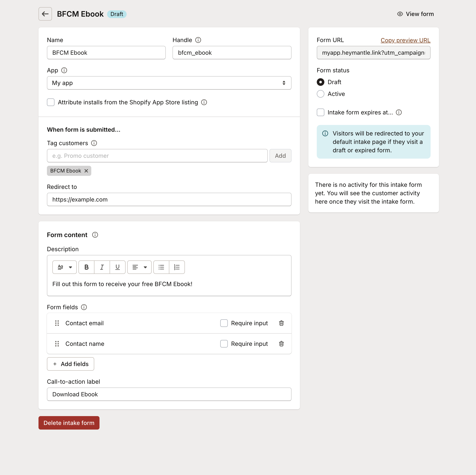
Task: Click the Bold formatting icon
Action: click(x=86, y=267)
